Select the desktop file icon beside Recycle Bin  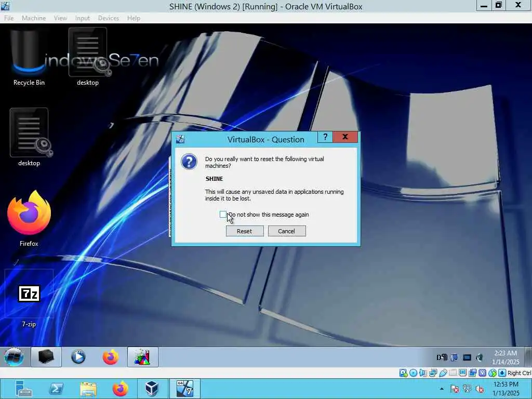[88, 57]
